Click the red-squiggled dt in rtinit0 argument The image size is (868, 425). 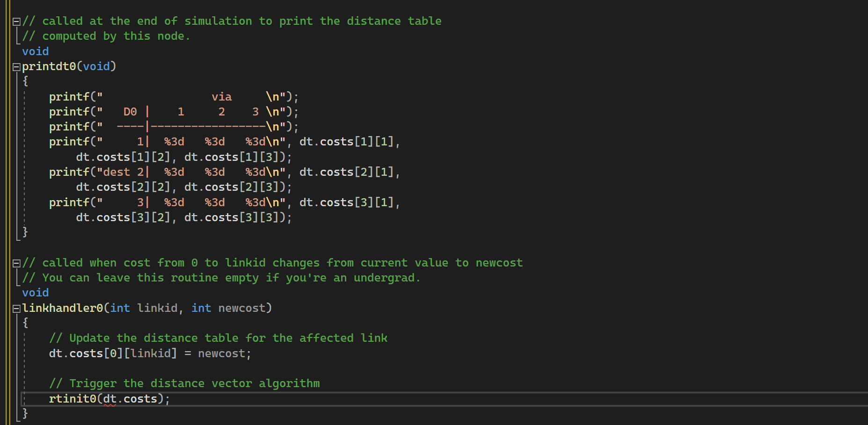tap(109, 399)
